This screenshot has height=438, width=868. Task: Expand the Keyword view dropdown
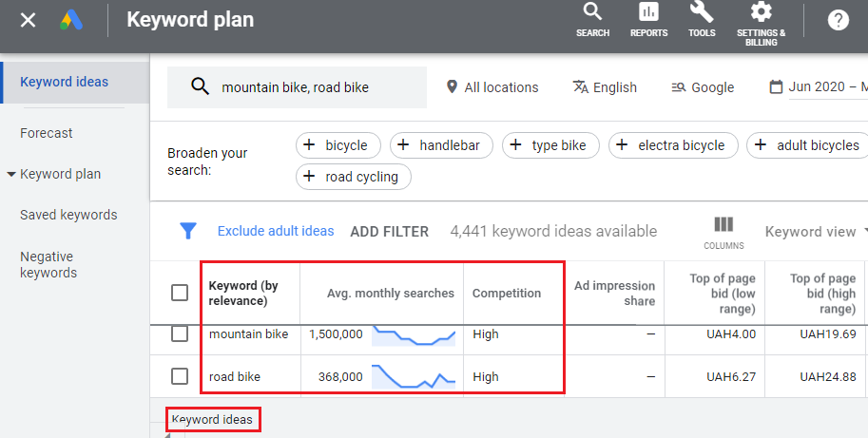tap(816, 232)
